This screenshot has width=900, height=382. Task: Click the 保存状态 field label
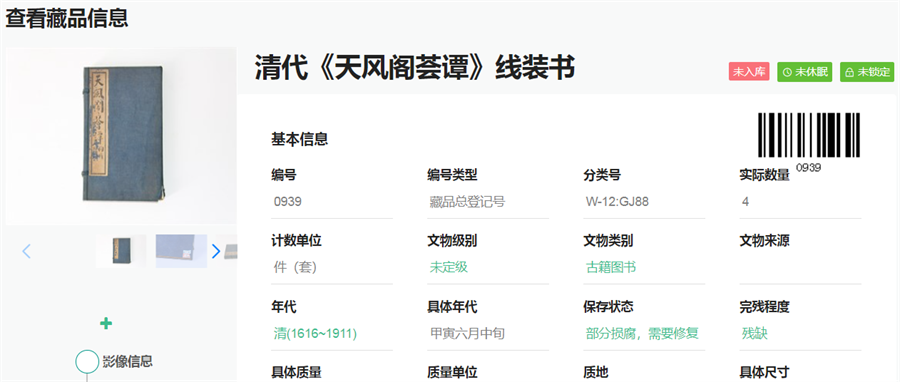pos(608,307)
